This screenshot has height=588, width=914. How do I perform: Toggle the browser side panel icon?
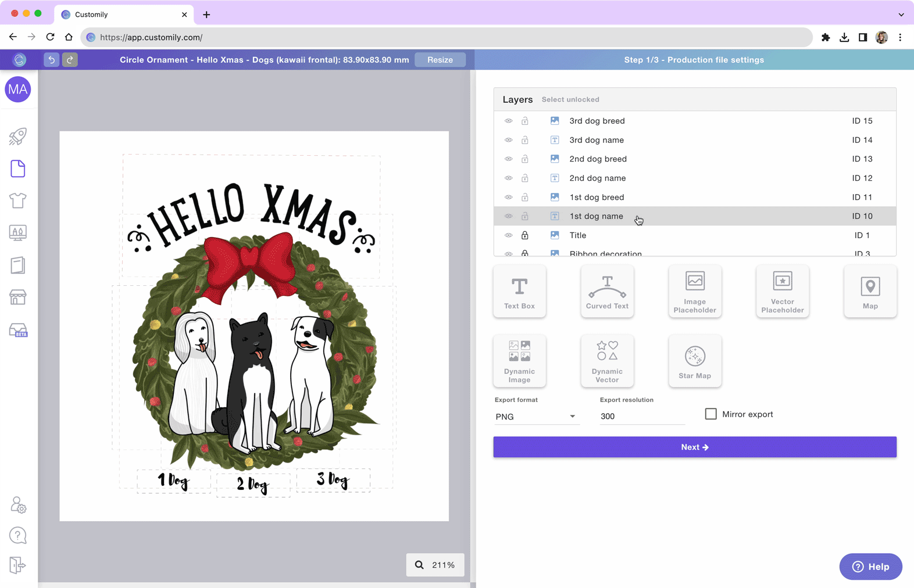(x=863, y=37)
